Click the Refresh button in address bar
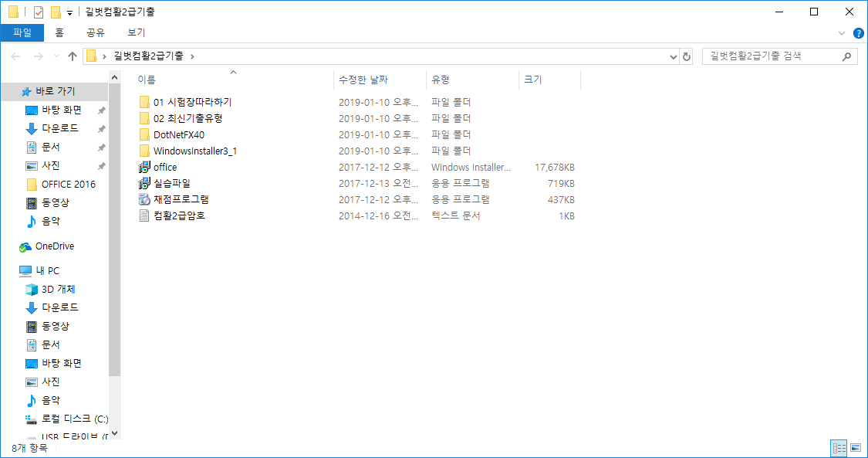Image resolution: width=868 pixels, height=458 pixels. pyautogui.click(x=687, y=56)
